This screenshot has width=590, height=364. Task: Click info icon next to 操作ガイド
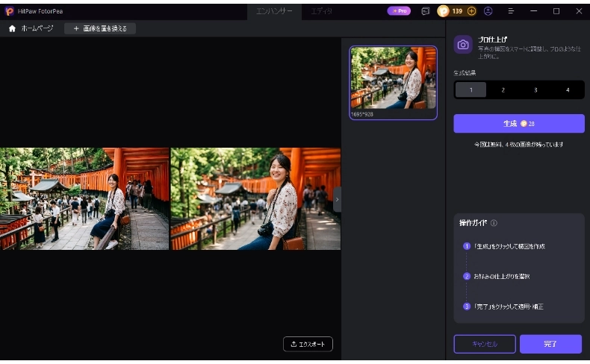tap(494, 223)
